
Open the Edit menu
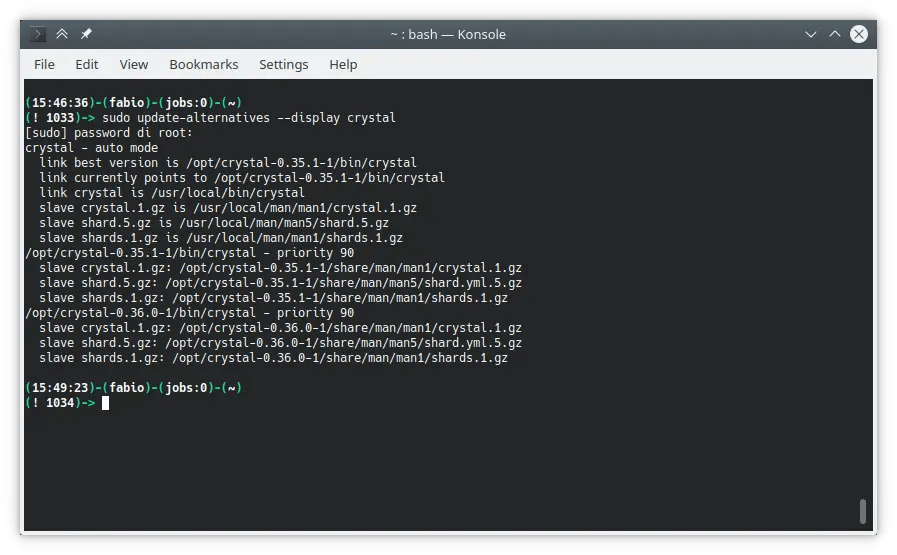[87, 65]
